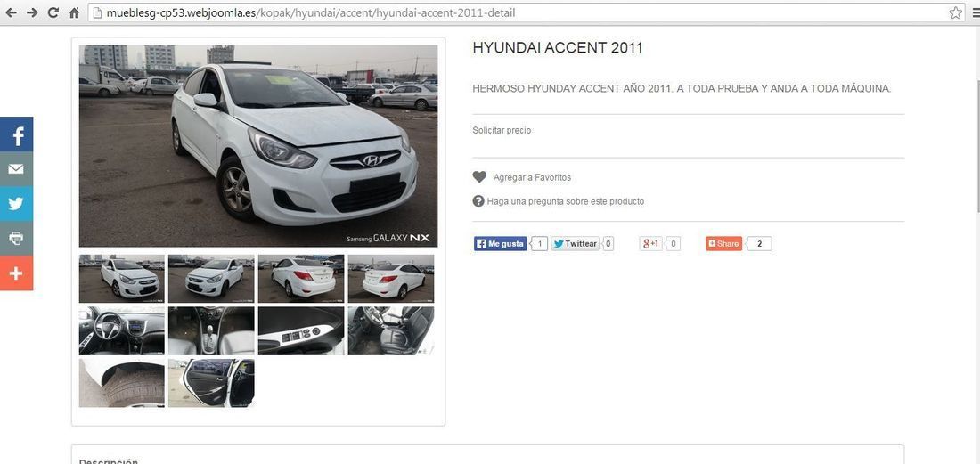
Task: Select the leather seats interior thumbnail
Action: (x=390, y=330)
